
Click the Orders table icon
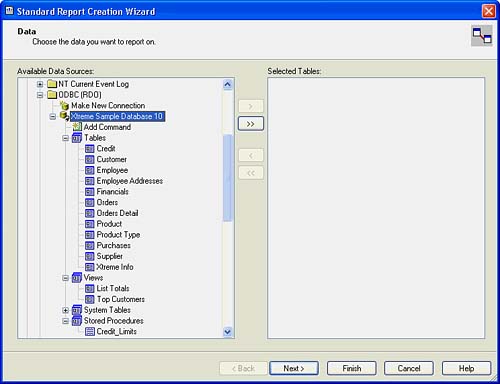pyautogui.click(x=90, y=203)
